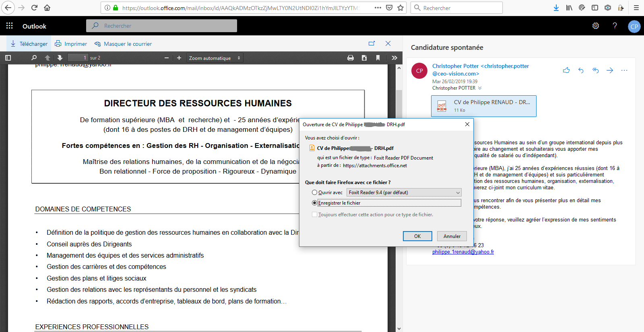Click 'Télécharger' in attachment toolbar
Screen dimensions: 644x332
click(29, 44)
